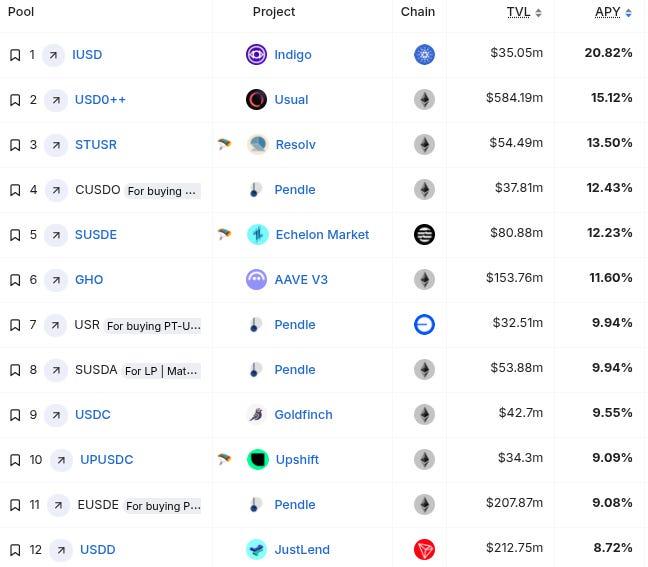Image resolution: width=648 pixels, height=567 pixels.
Task: Click the Indigo project logo
Action: [257, 55]
